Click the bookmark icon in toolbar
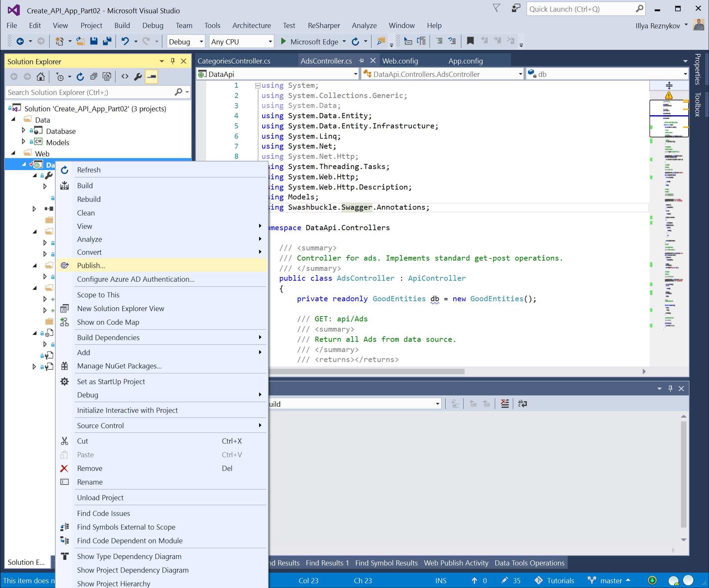Screen dimensions: 709x588 point(470,41)
